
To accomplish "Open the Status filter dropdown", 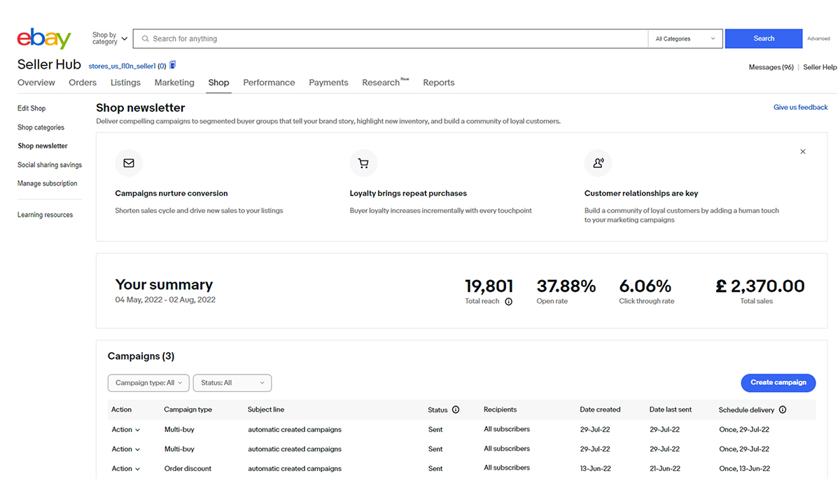I will point(232,383).
